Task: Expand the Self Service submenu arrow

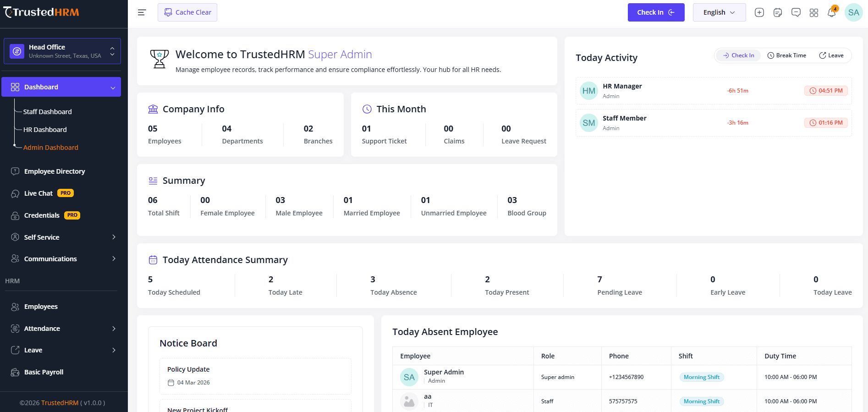Action: (114, 237)
